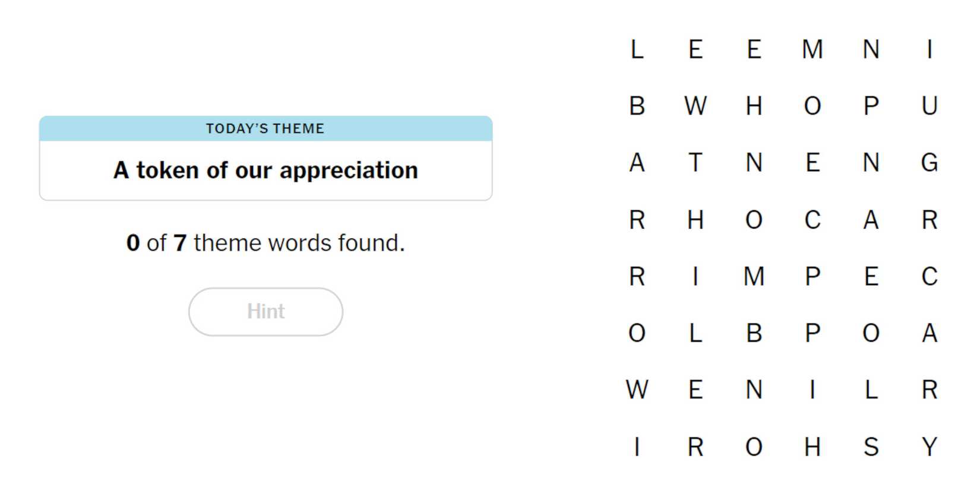
Task: Pick the letter T tile
Action: [695, 163]
